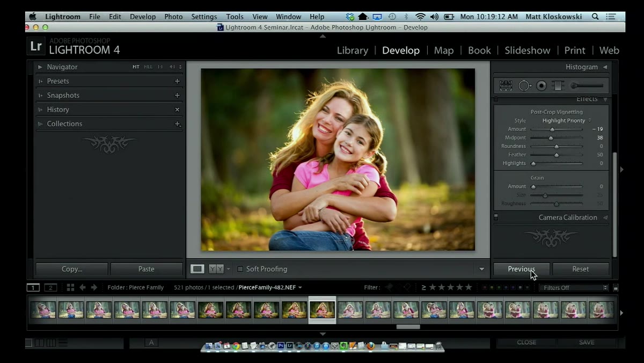Expand the Histogram panel

[605, 67]
